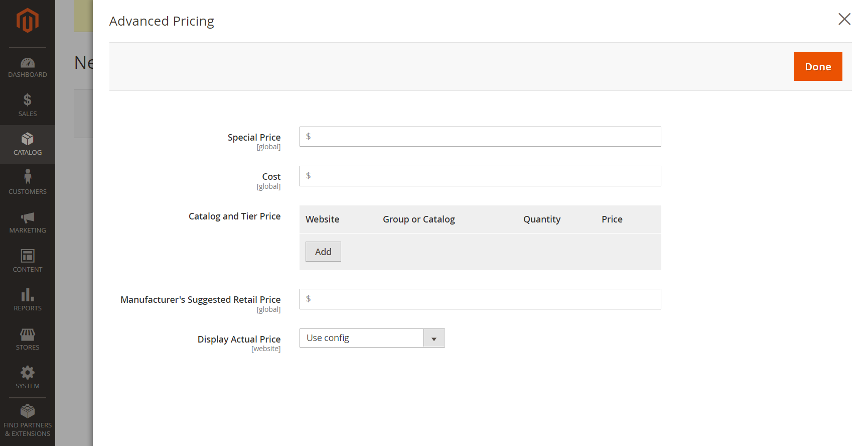This screenshot has width=868, height=446.
Task: Open the Use config select box
Action: tap(372, 338)
